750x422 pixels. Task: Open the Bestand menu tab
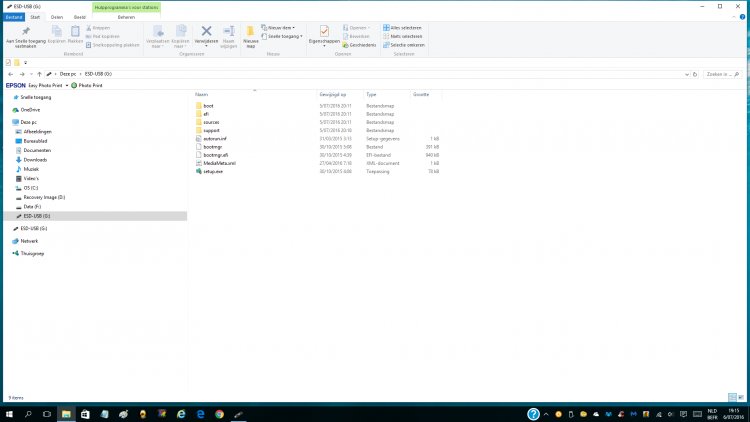pos(13,17)
